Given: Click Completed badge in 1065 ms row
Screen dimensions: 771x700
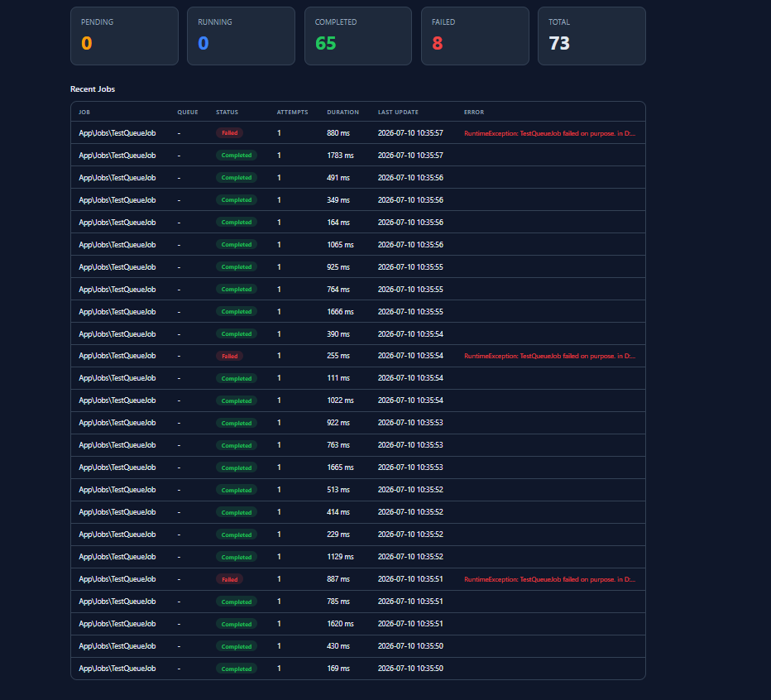Looking at the screenshot, I should coord(237,244).
